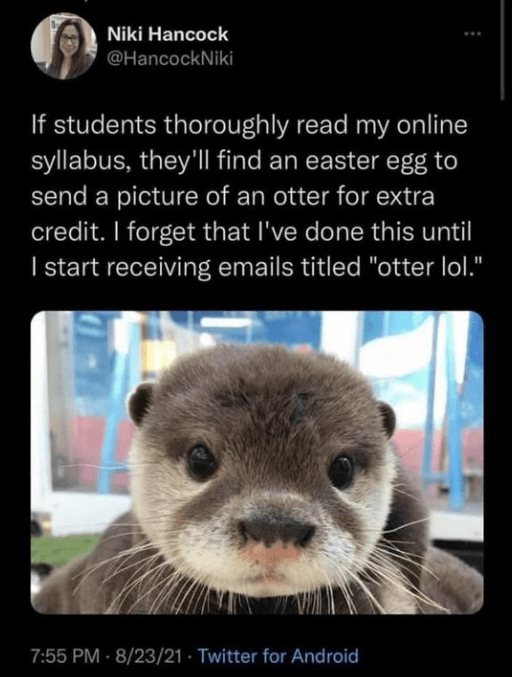Click Niki Hancock's profile avatar

coord(63,46)
